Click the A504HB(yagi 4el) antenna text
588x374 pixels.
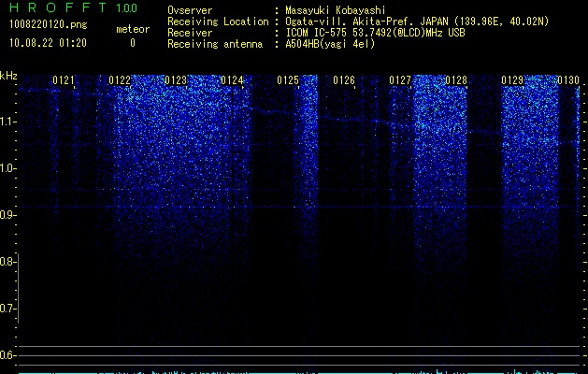pyautogui.click(x=330, y=44)
